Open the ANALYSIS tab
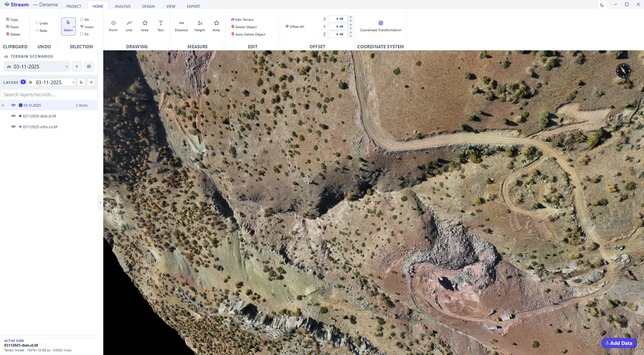 pos(122,6)
